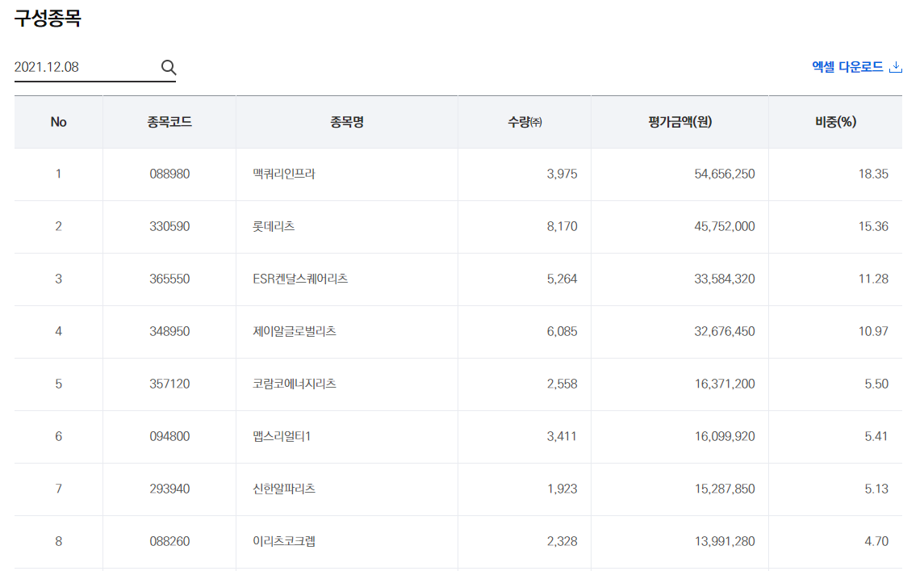Click valuation 15,287,850
Image resolution: width=924 pixels, height=571 pixels.
pyautogui.click(x=724, y=489)
